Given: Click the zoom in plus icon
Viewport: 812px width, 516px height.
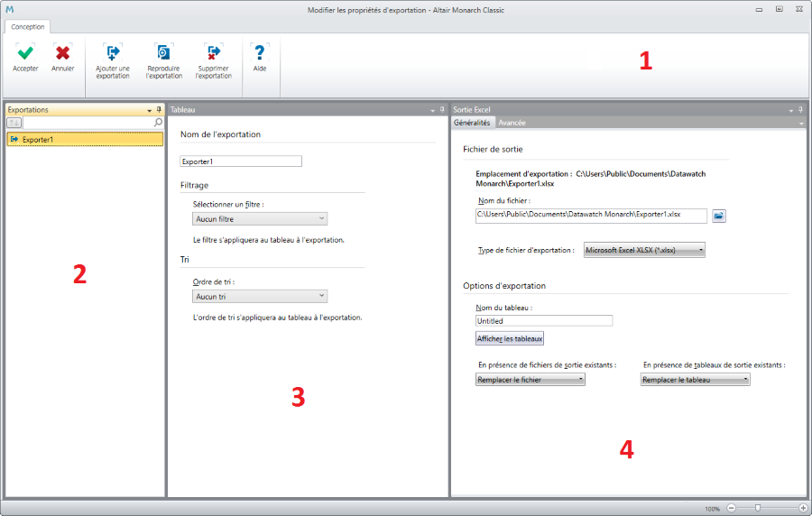Looking at the screenshot, I should click(x=803, y=508).
